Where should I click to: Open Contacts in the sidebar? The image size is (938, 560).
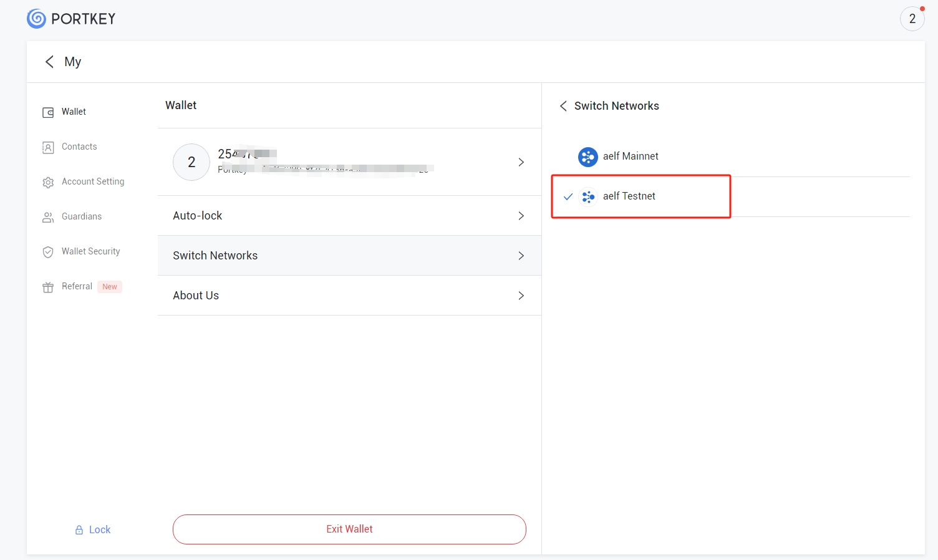coord(79,147)
